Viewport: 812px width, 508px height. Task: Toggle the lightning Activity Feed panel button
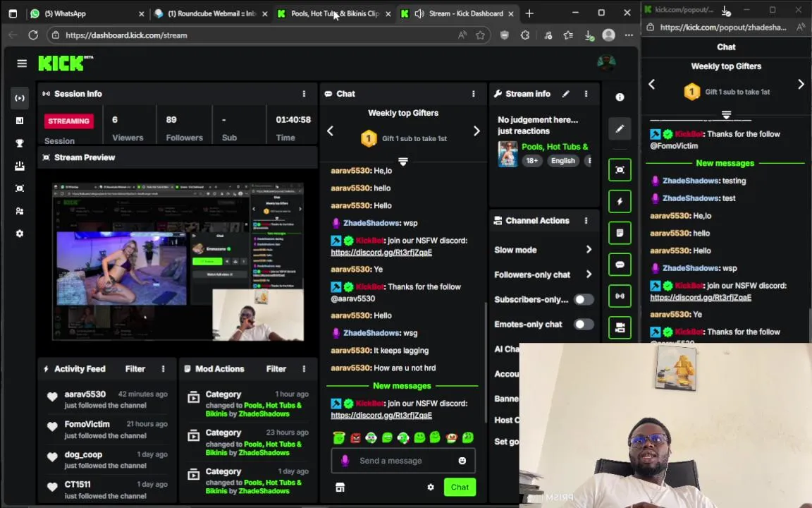click(x=620, y=202)
